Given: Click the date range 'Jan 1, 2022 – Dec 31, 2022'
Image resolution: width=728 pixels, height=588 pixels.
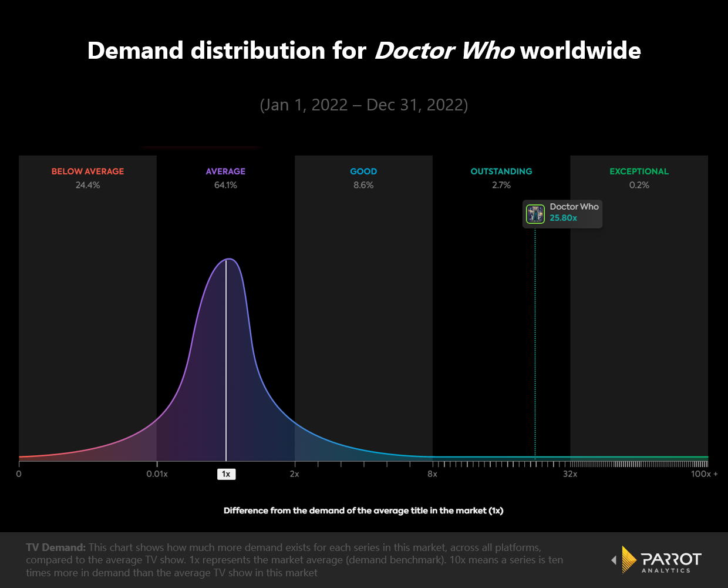Looking at the screenshot, I should [x=364, y=105].
